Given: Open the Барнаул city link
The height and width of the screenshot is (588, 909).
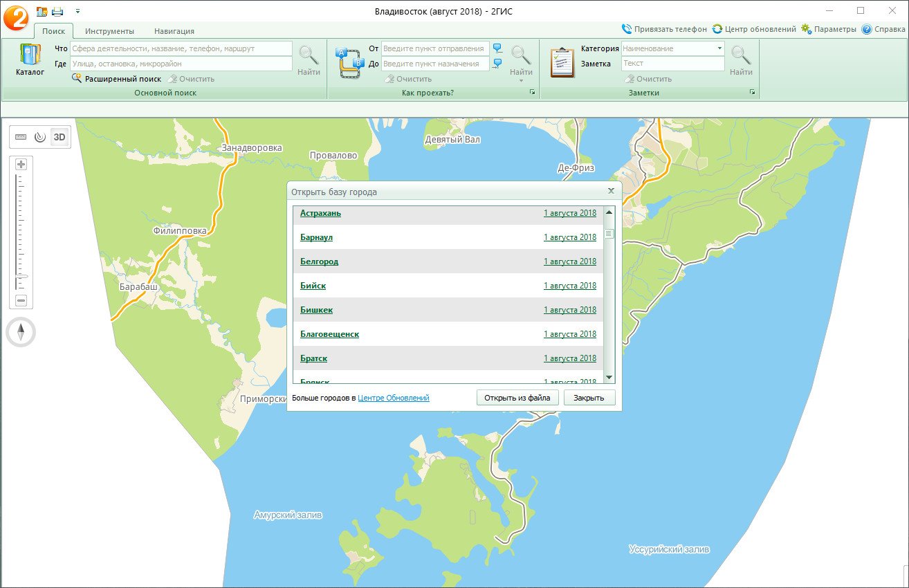Looking at the screenshot, I should 316,237.
